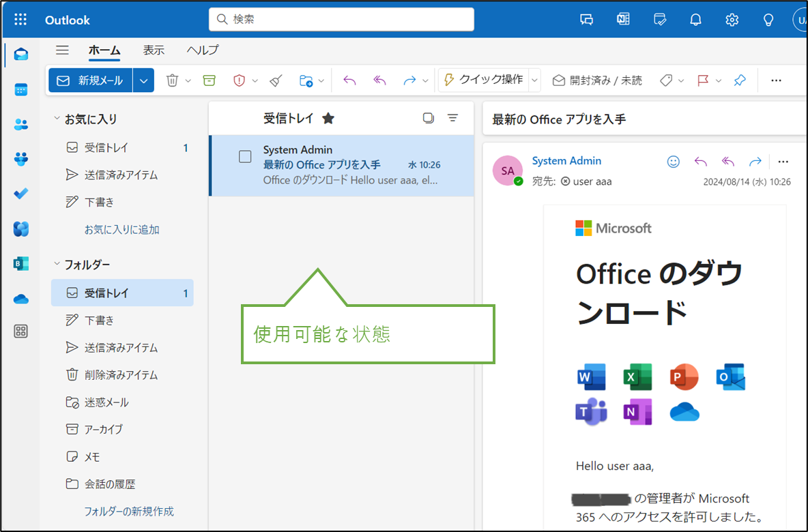
Task: Forward from the reading pane header
Action: (x=755, y=162)
